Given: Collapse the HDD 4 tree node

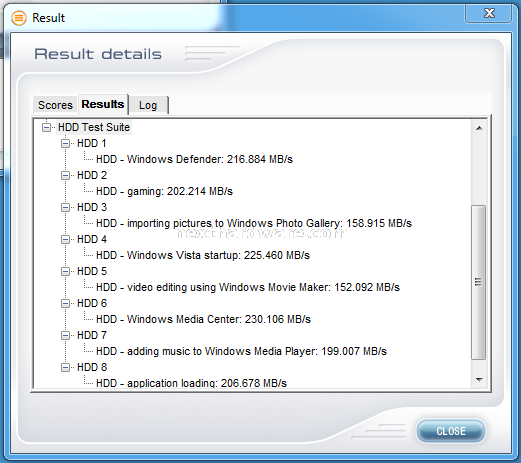Looking at the screenshot, I should tap(65, 239).
